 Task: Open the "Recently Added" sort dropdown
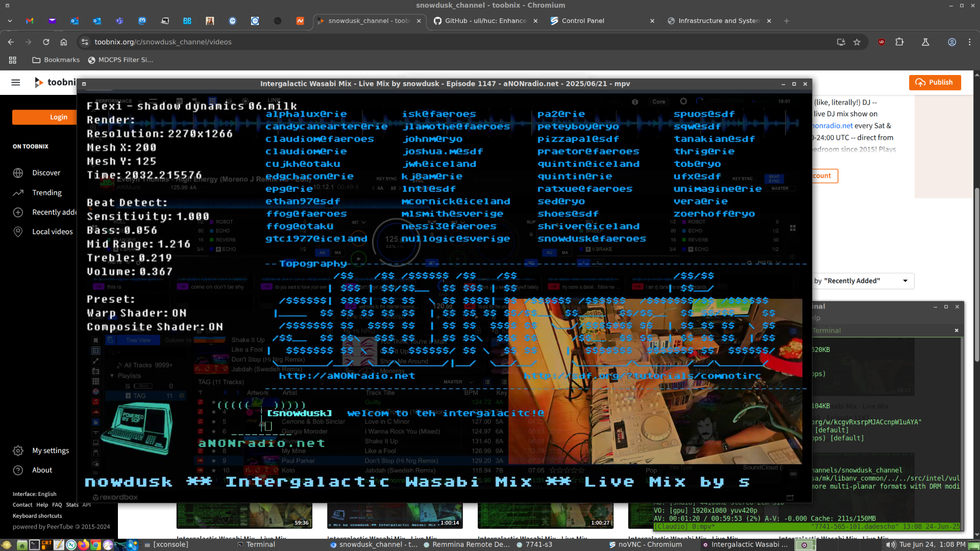click(863, 281)
